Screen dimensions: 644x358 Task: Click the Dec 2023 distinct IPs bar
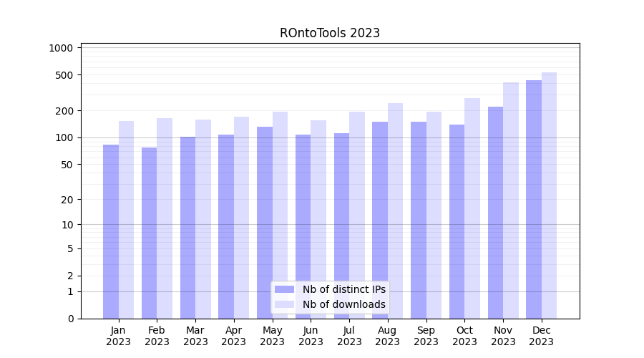pos(534,199)
